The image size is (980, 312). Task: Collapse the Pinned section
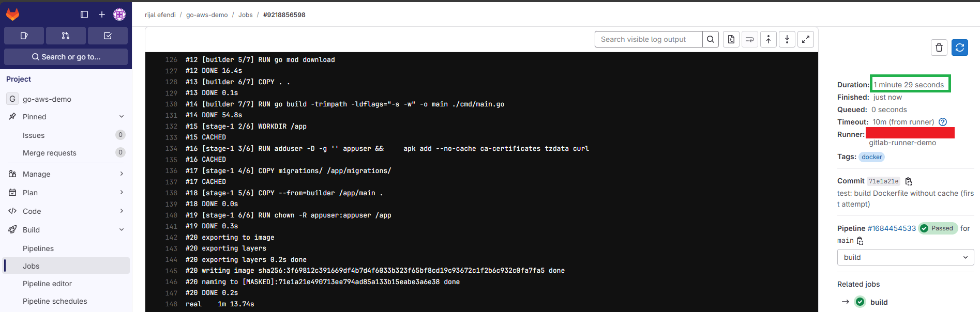pyautogui.click(x=121, y=117)
